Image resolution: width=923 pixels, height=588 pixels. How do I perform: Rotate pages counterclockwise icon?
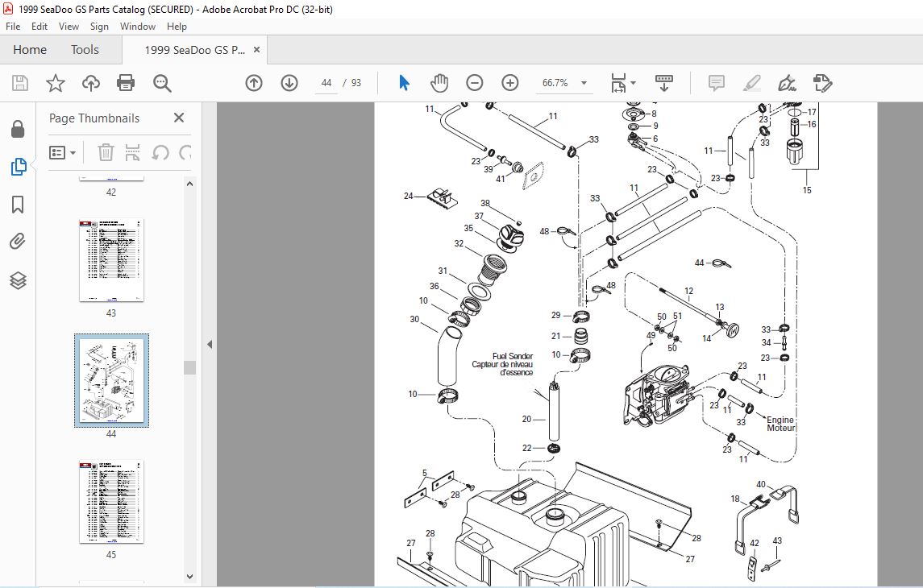click(160, 153)
